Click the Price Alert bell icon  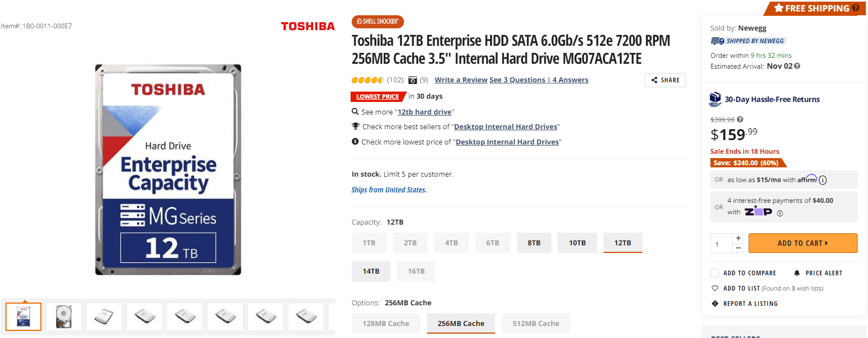point(797,273)
